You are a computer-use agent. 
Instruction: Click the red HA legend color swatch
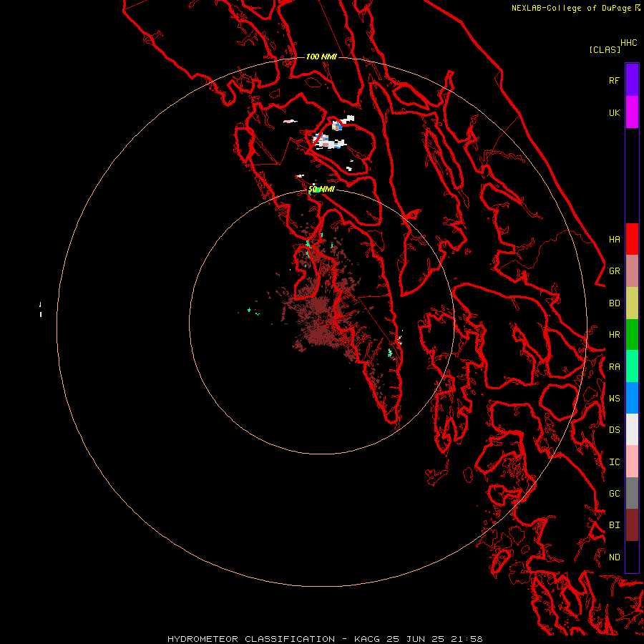pos(632,239)
